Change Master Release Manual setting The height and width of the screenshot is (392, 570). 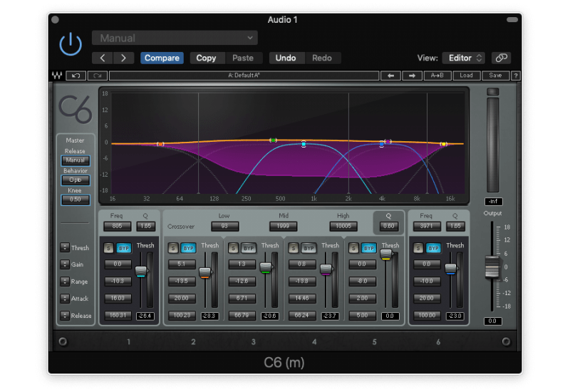click(76, 160)
